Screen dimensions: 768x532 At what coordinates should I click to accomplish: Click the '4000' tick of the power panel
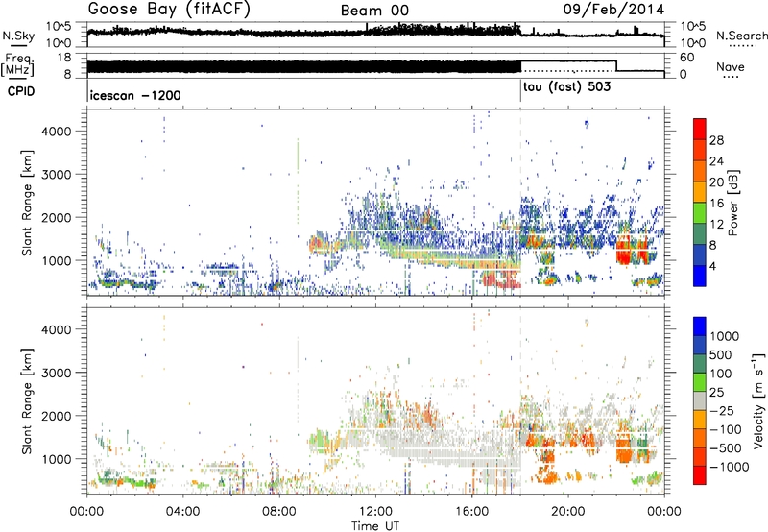coord(56,132)
